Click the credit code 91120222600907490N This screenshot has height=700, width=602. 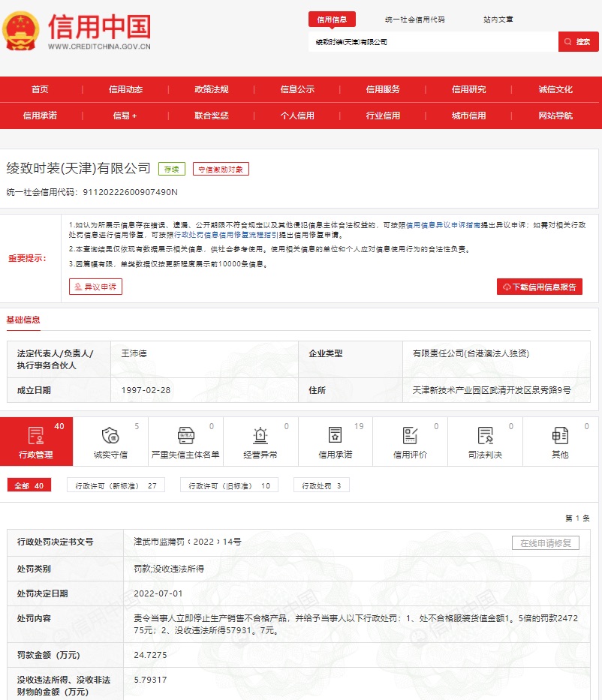click(x=130, y=192)
